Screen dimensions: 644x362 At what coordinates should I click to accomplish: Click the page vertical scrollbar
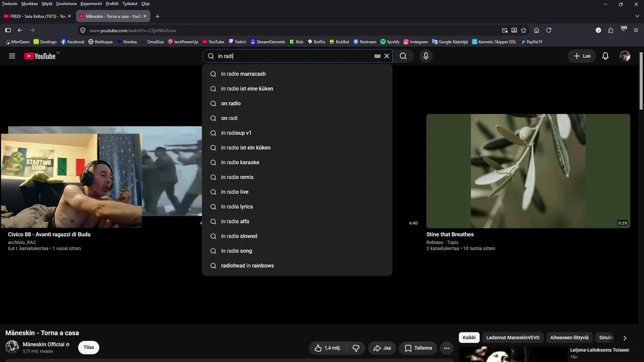coord(641,80)
